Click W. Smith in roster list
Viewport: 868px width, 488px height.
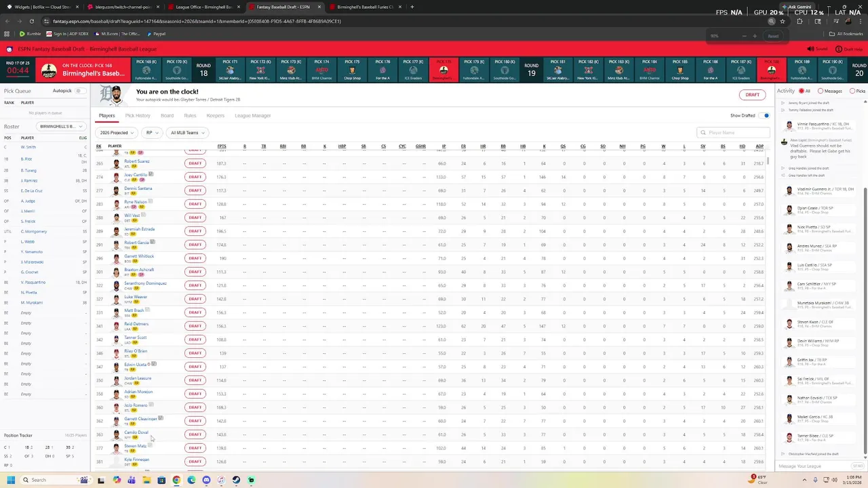pyautogui.click(x=28, y=147)
